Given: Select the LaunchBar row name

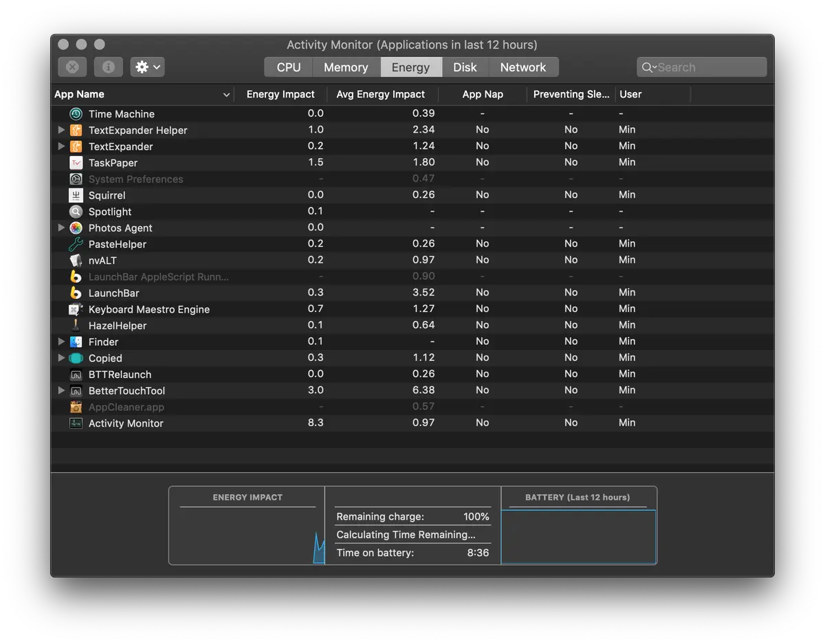Looking at the screenshot, I should pos(113,293).
